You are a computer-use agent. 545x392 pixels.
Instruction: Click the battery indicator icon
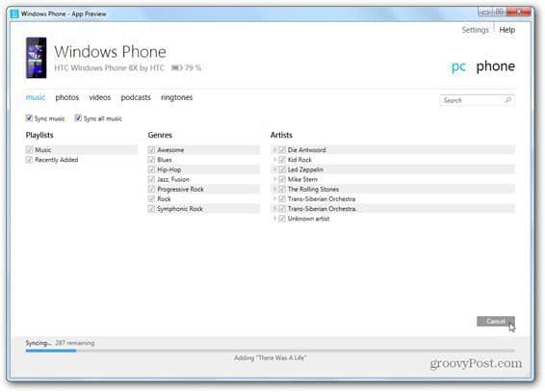tap(176, 67)
